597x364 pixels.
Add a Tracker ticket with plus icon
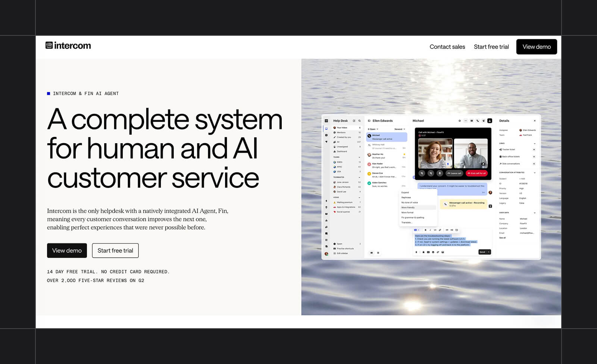click(534, 150)
